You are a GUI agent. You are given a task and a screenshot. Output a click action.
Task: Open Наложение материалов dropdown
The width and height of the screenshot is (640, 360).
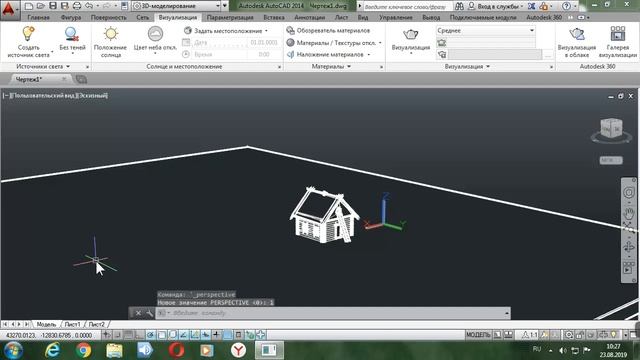pos(328,54)
